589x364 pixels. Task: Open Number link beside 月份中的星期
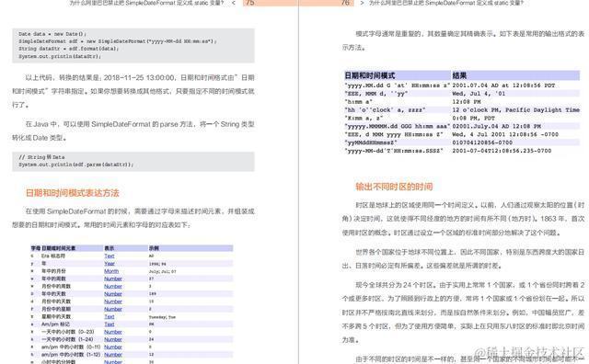click(113, 309)
